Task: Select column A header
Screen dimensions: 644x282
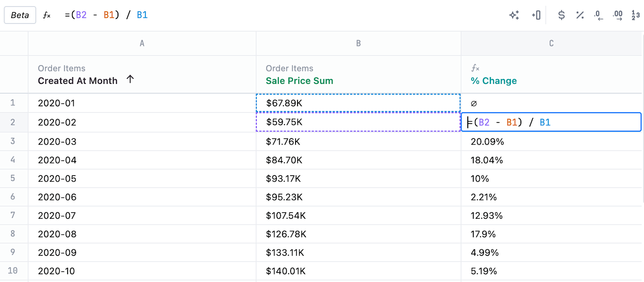Action: [x=142, y=44]
